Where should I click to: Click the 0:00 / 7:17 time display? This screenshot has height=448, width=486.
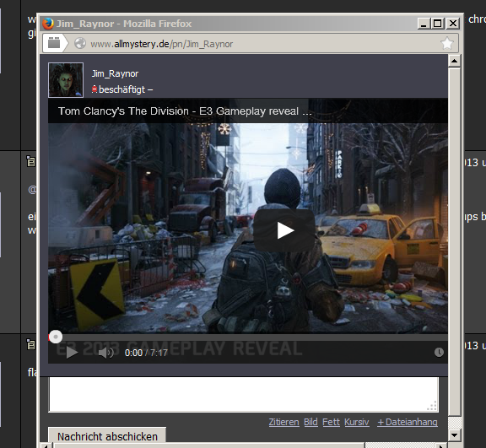[x=146, y=353]
